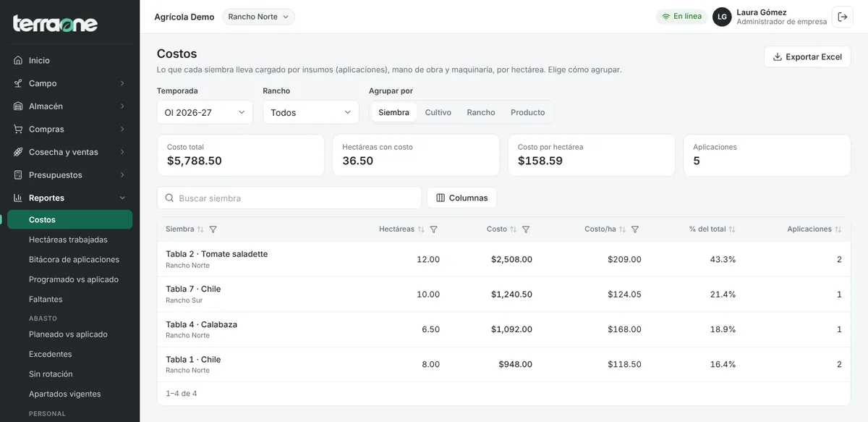Expand the Almacén sidebar section
Screen dimensions: 868x422
69,106
